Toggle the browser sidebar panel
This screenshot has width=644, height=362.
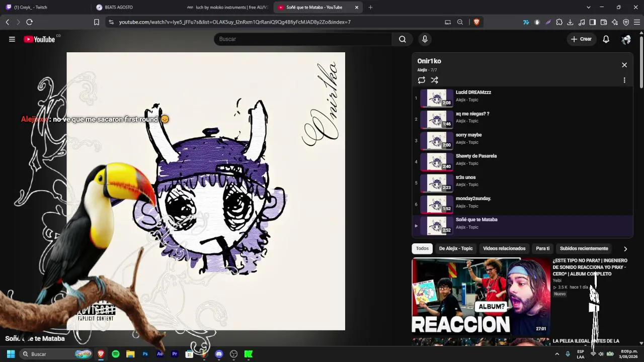tap(593, 22)
